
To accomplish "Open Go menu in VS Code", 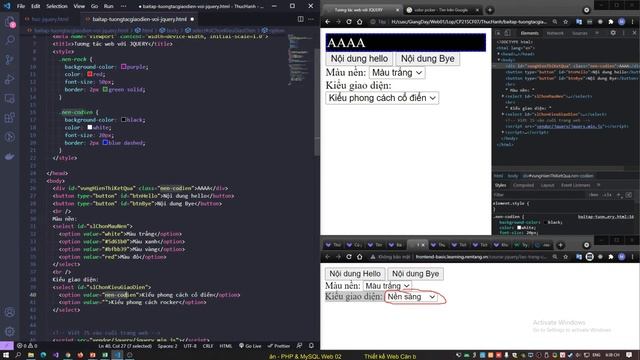I will 94,6.
